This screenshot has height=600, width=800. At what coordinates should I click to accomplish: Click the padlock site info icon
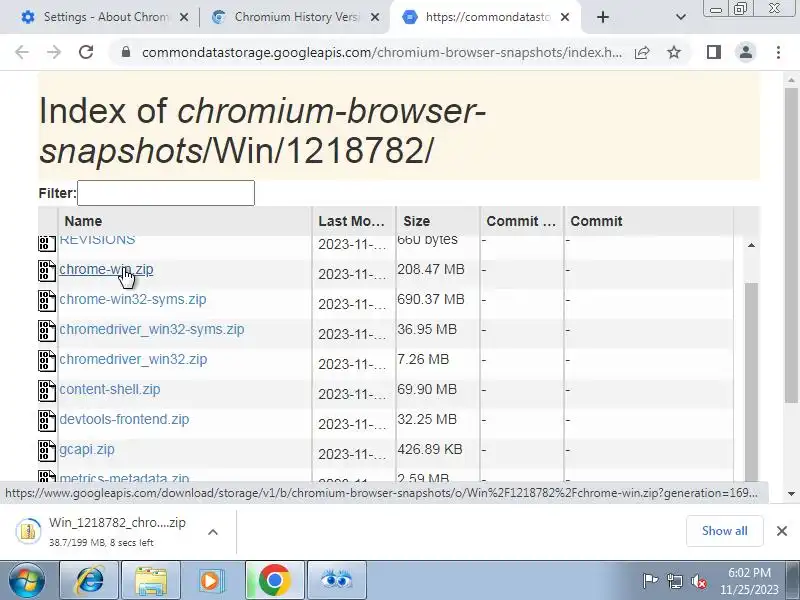point(126,52)
